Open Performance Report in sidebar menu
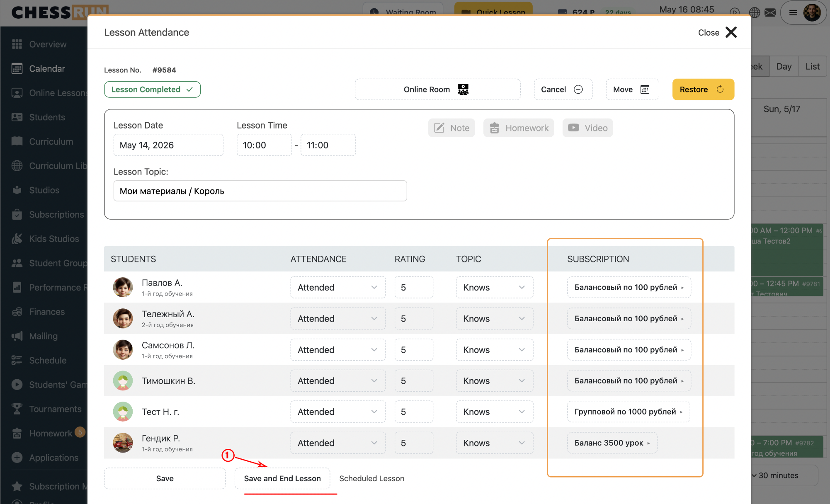 pyautogui.click(x=49, y=287)
